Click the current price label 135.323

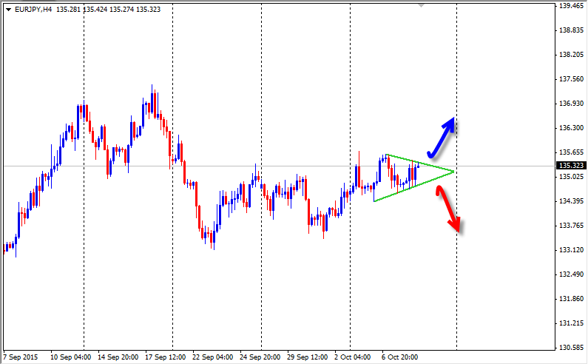571,166
